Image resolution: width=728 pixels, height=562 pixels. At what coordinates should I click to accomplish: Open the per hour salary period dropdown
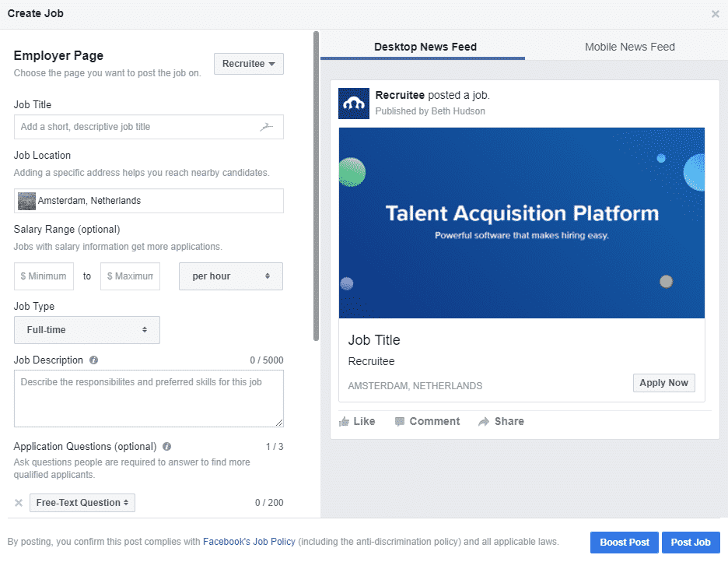click(231, 276)
